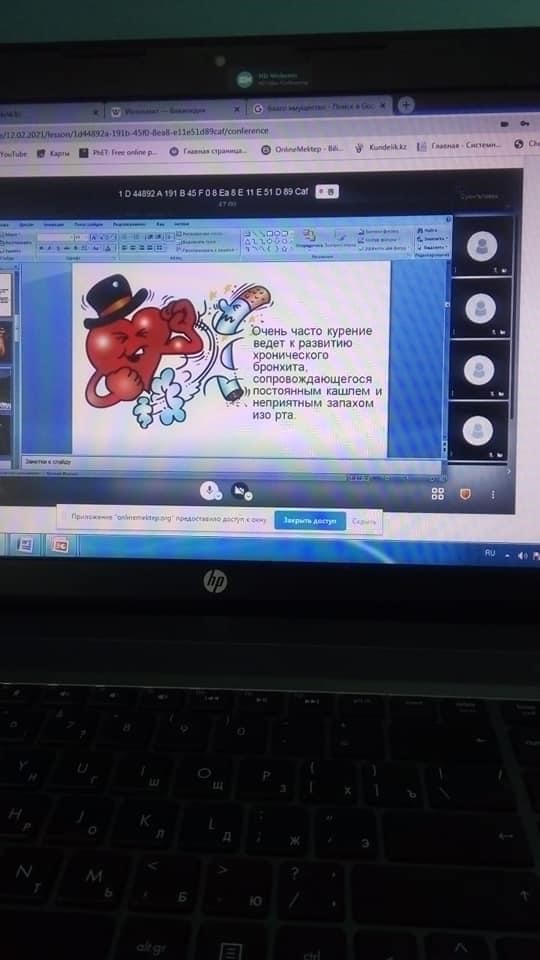Click the vertical scrollbar beside the slide
The image size is (540, 960).
pyautogui.click(x=446, y=361)
